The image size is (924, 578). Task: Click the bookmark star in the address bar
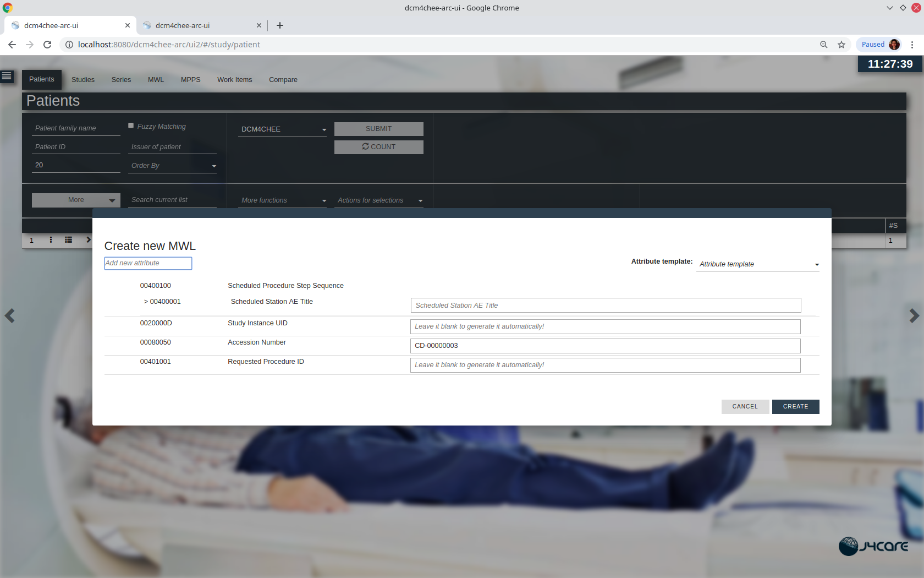(842, 45)
